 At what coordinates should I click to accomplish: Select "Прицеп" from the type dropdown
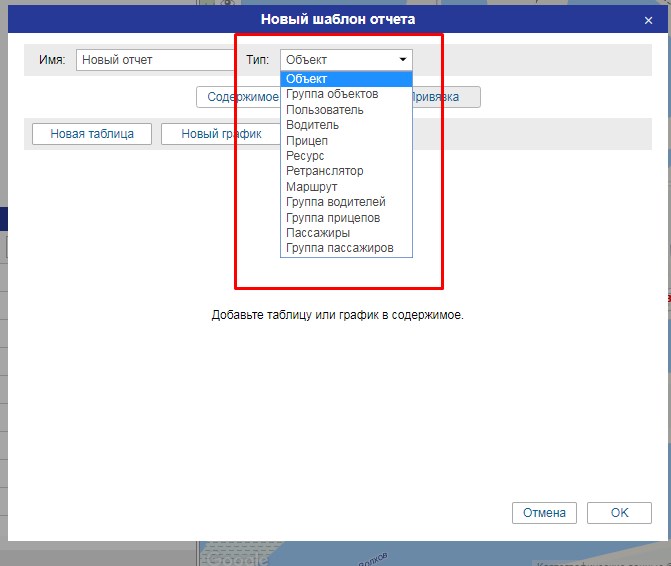(x=307, y=141)
